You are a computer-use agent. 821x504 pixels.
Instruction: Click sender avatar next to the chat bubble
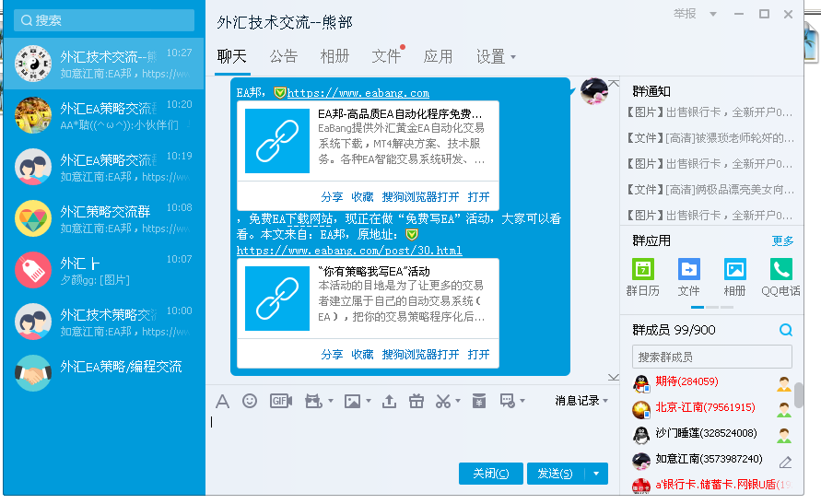[593, 91]
